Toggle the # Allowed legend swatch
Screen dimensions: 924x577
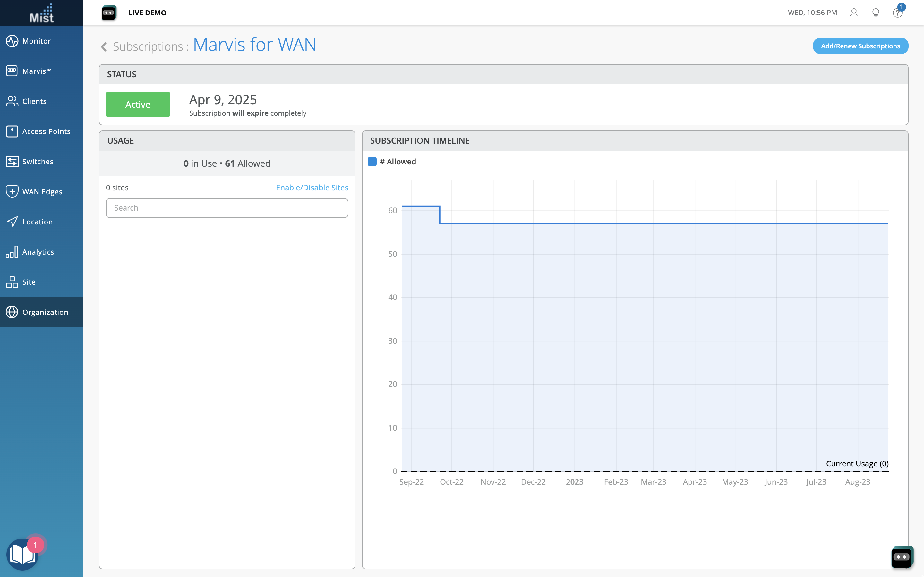(x=372, y=162)
